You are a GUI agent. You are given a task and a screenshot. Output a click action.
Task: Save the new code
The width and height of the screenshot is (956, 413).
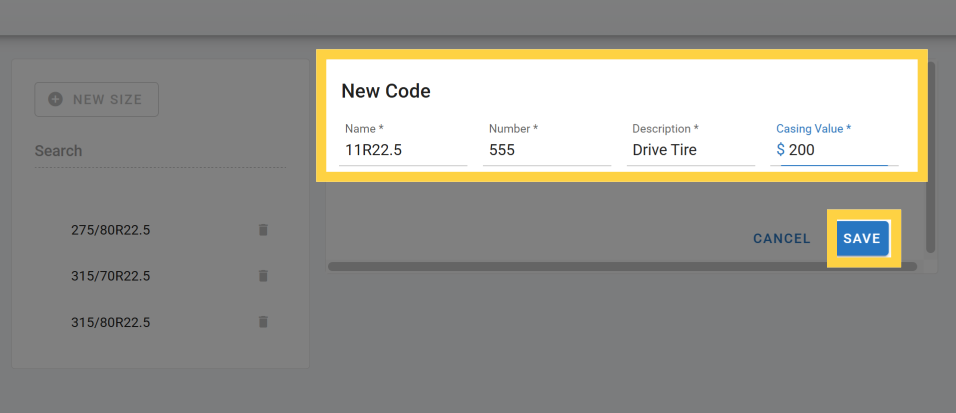point(862,239)
